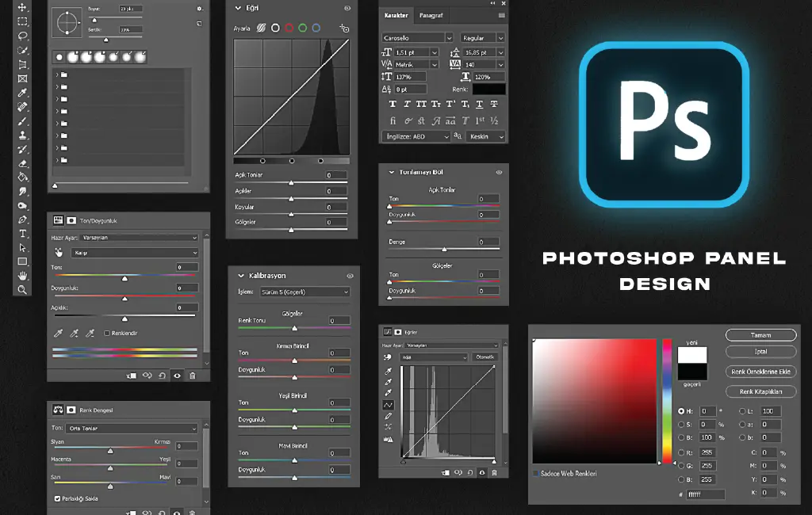Select the toolbar Eyedropper tool
Image resolution: width=812 pixels, height=515 pixels.
tap(22, 93)
